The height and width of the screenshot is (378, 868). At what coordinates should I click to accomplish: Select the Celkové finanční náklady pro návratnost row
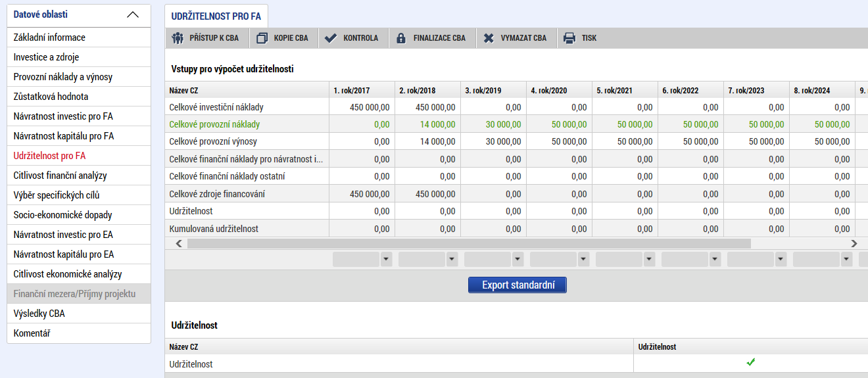(x=516, y=159)
